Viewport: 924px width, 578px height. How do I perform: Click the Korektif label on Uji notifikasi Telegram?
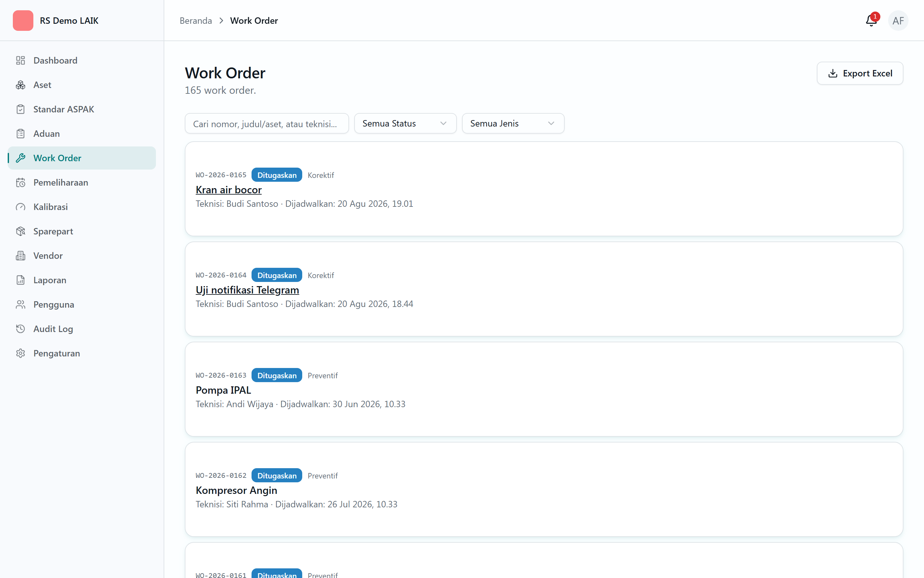(x=321, y=275)
